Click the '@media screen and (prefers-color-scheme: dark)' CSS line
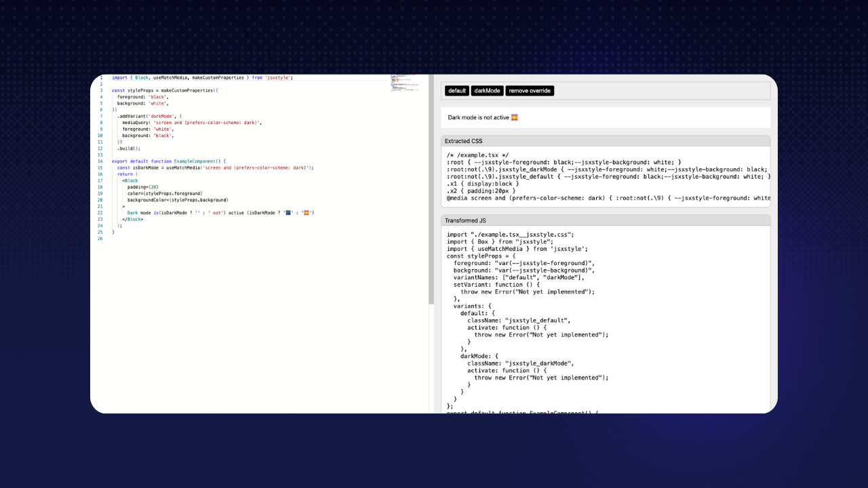 (608, 198)
